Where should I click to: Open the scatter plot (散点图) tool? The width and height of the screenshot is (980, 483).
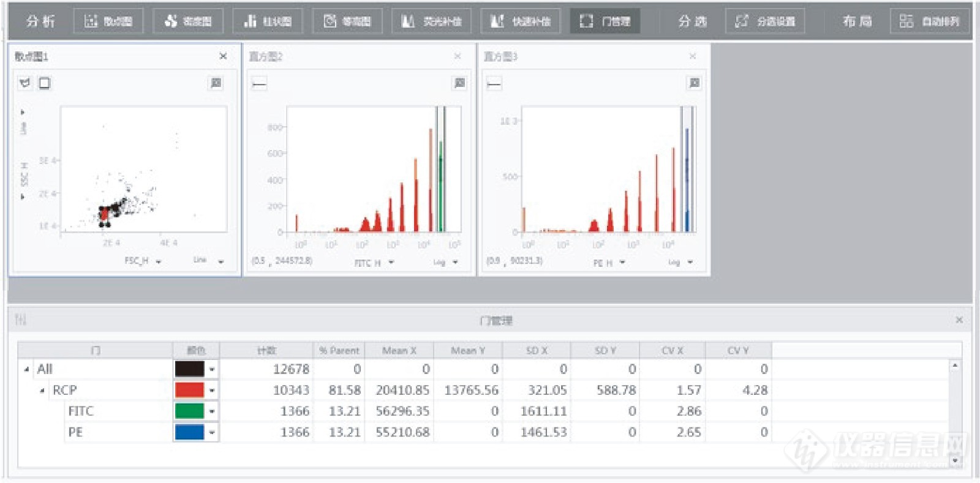coord(108,21)
